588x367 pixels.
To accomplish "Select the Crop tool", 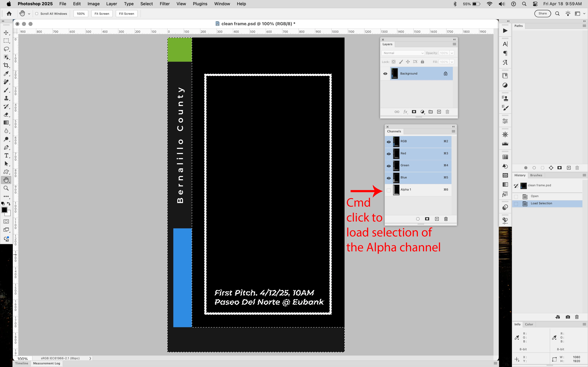I will click(x=6, y=65).
